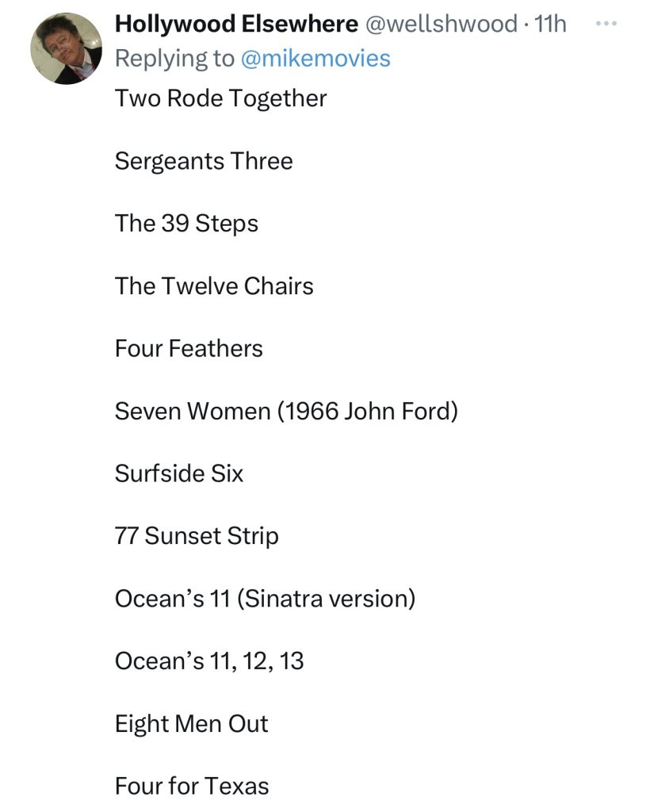Select the 'The 39 Steps' line
Image resolution: width=650 pixels, height=812 pixels.
pyautogui.click(x=186, y=224)
